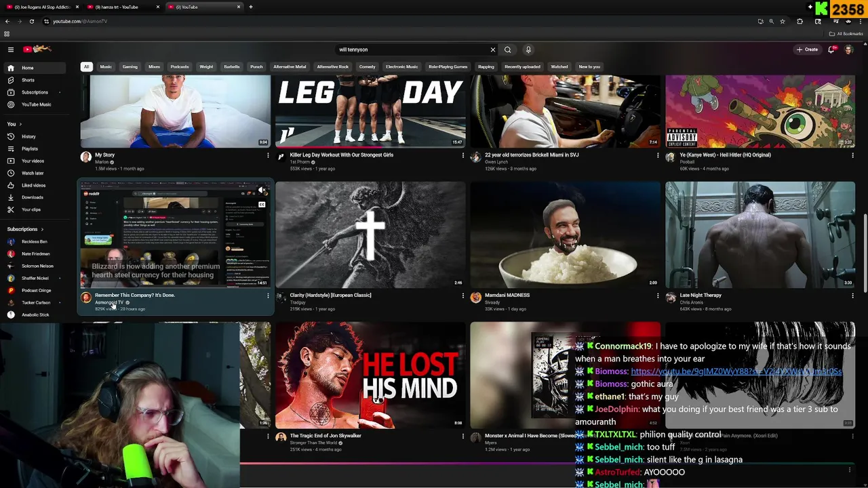This screenshot has width=868, height=488.
Task: Select the Podcasts filter chip
Action: coord(180,66)
